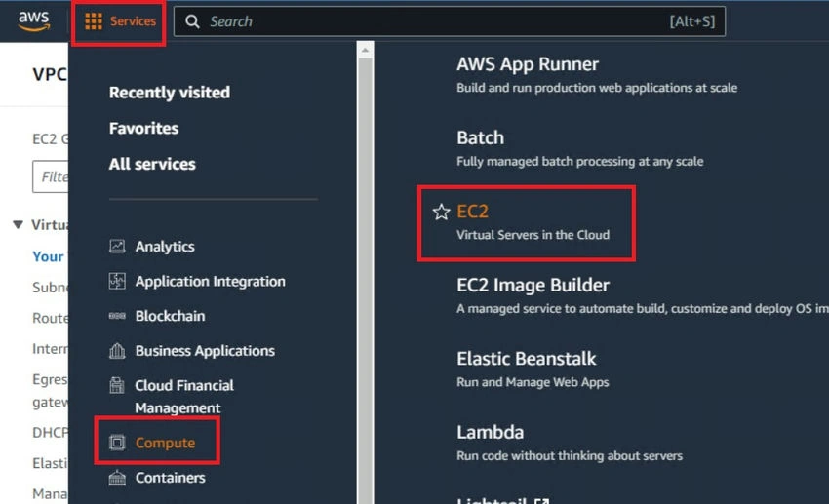This screenshot has height=504, width=829.
Task: Click the Containers category icon
Action: click(x=117, y=478)
